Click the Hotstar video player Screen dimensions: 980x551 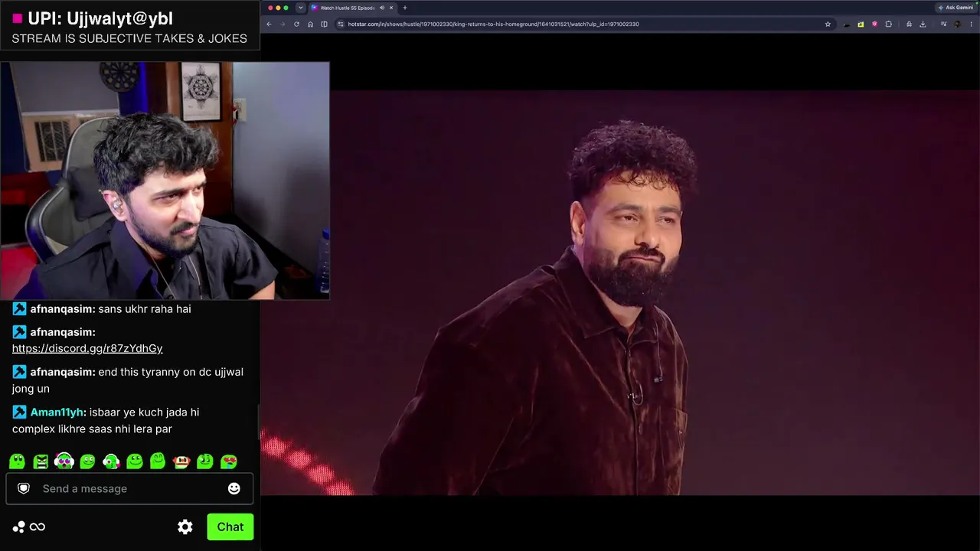[x=620, y=292]
